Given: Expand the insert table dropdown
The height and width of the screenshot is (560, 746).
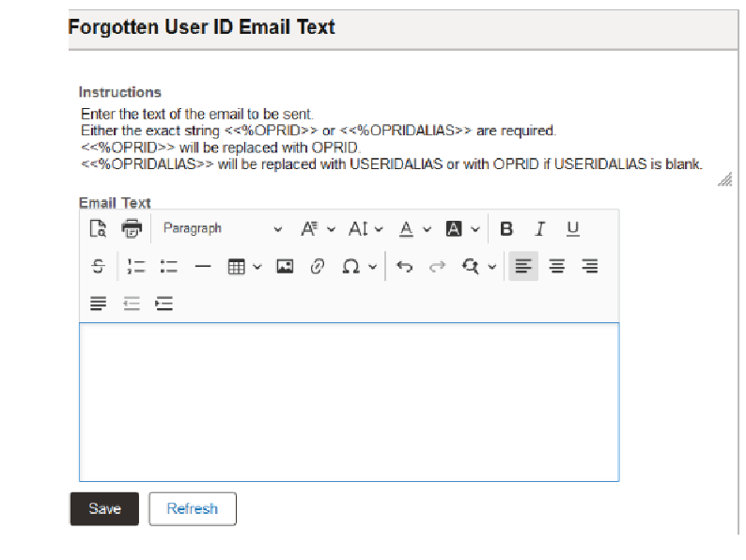Looking at the screenshot, I should pyautogui.click(x=244, y=266).
